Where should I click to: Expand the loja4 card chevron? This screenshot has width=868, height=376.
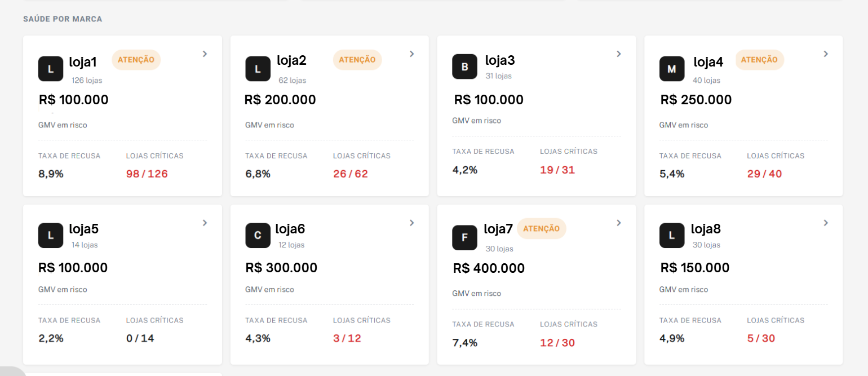[x=826, y=54]
